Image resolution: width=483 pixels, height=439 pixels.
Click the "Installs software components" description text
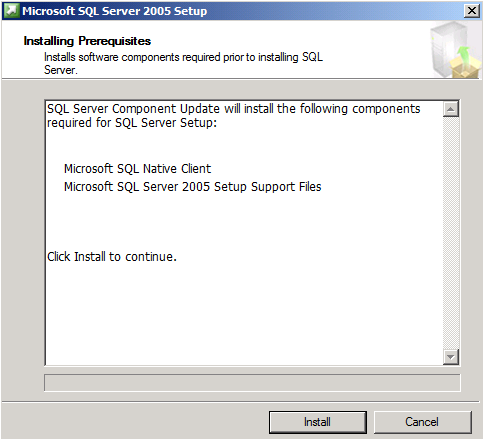point(183,57)
